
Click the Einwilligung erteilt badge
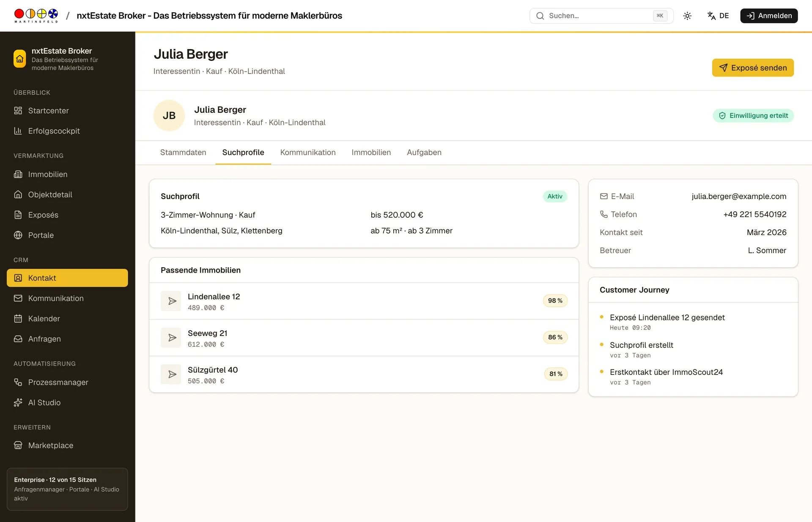tap(753, 115)
